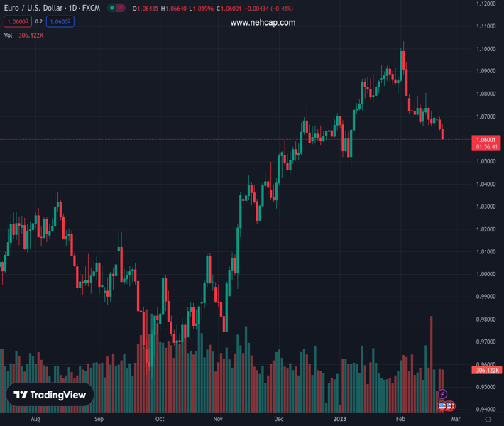
Task: Click the purple lightning event marker
Action: [x=443, y=394]
